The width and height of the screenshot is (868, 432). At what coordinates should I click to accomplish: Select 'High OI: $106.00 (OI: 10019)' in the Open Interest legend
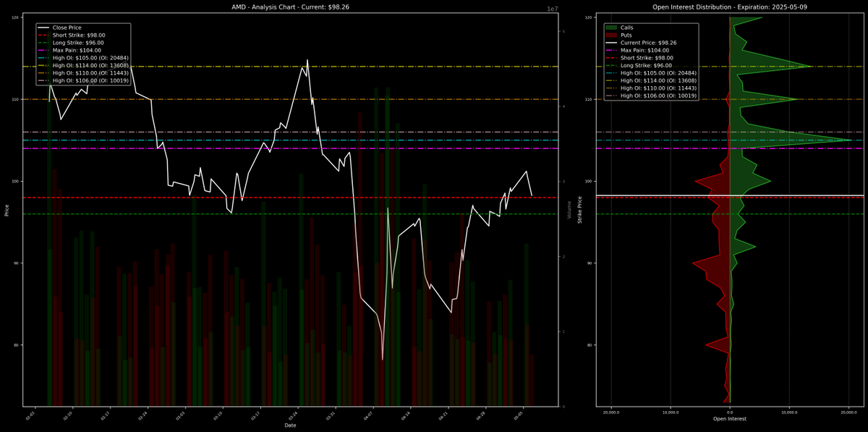658,96
